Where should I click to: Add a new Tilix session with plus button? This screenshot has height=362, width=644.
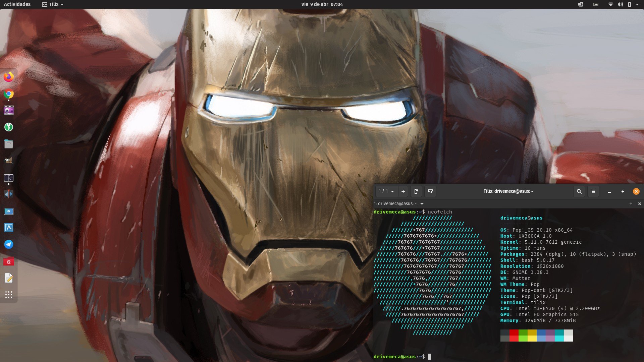[x=403, y=191]
